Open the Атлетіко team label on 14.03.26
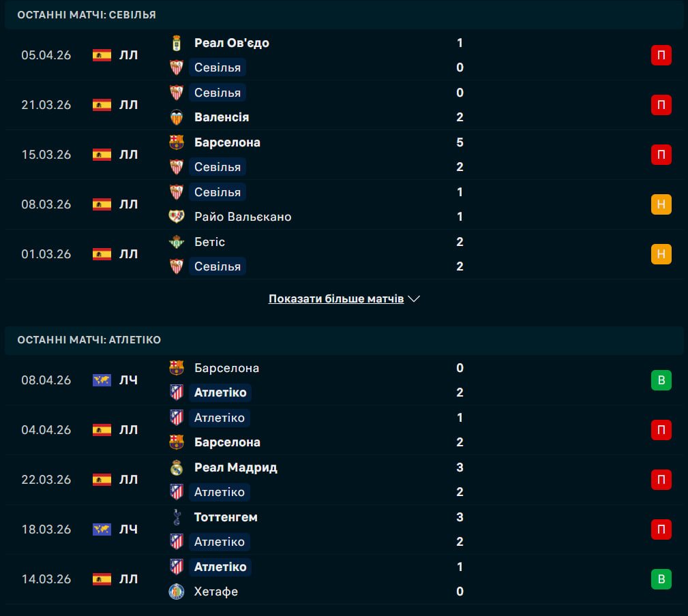Image resolution: width=688 pixels, height=616 pixels. [x=220, y=567]
